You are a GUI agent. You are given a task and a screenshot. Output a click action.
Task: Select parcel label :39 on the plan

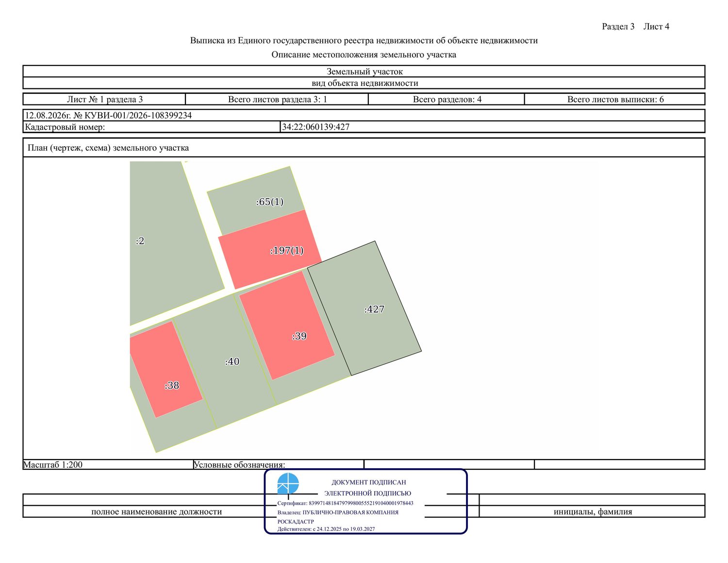tap(299, 336)
